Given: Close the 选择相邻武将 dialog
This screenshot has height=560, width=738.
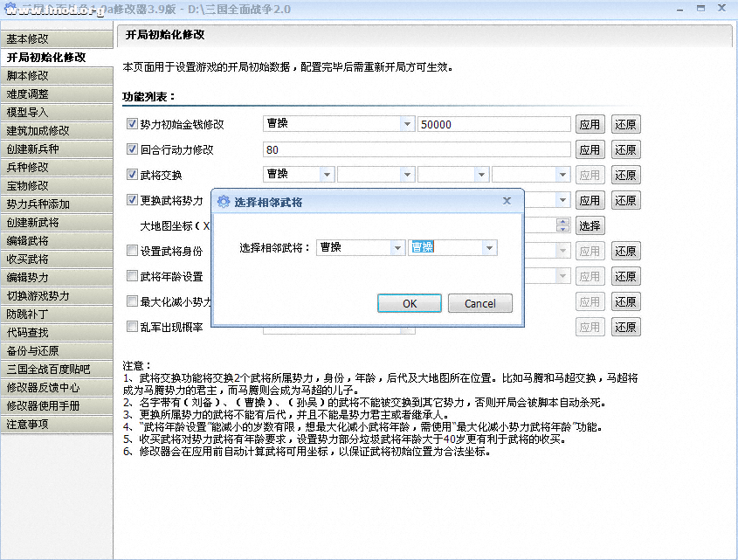Looking at the screenshot, I should tap(507, 201).
